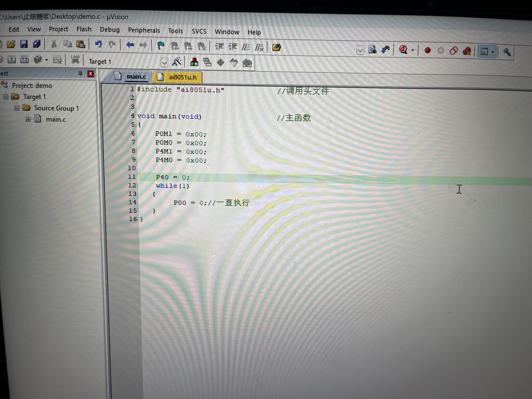The width and height of the screenshot is (532, 399).
Task: Collapse the Source Group 1 folder
Action: coord(17,108)
